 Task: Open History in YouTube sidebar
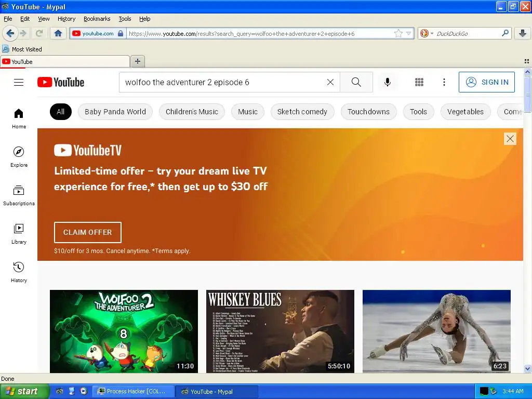point(19,272)
